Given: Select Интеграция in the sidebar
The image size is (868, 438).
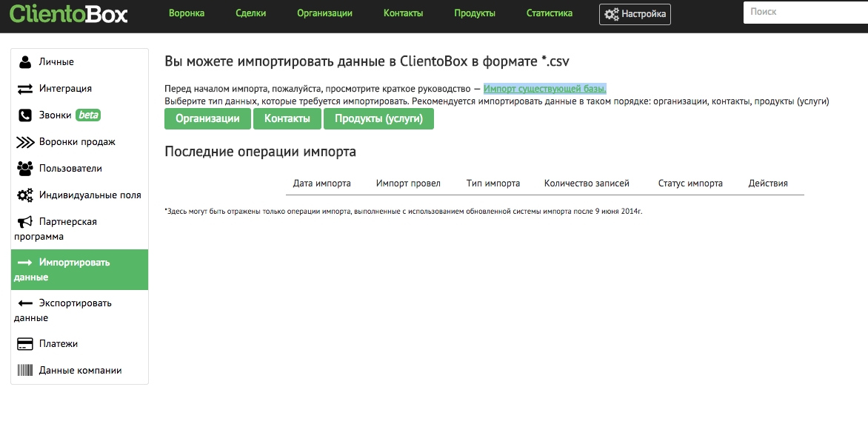Looking at the screenshot, I should coord(80,89).
